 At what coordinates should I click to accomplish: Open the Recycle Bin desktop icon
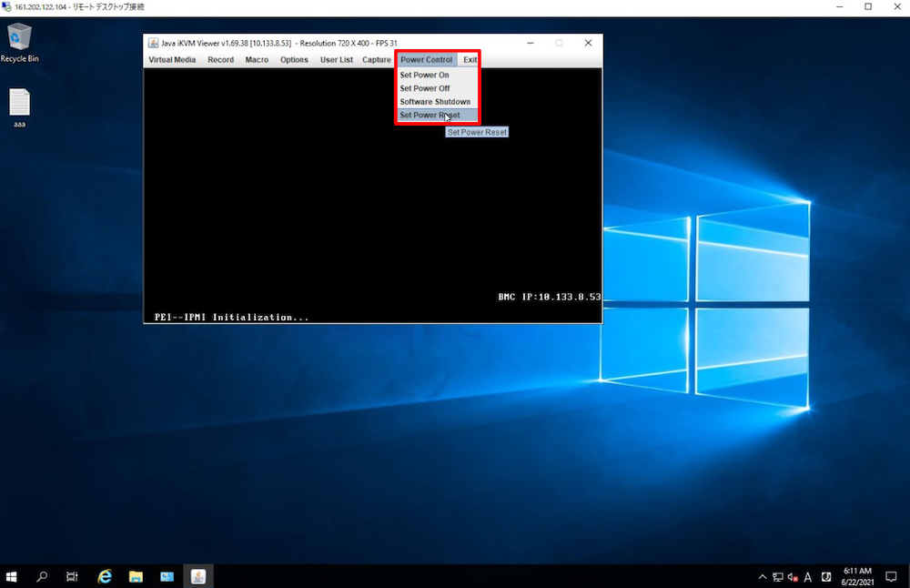click(x=19, y=41)
